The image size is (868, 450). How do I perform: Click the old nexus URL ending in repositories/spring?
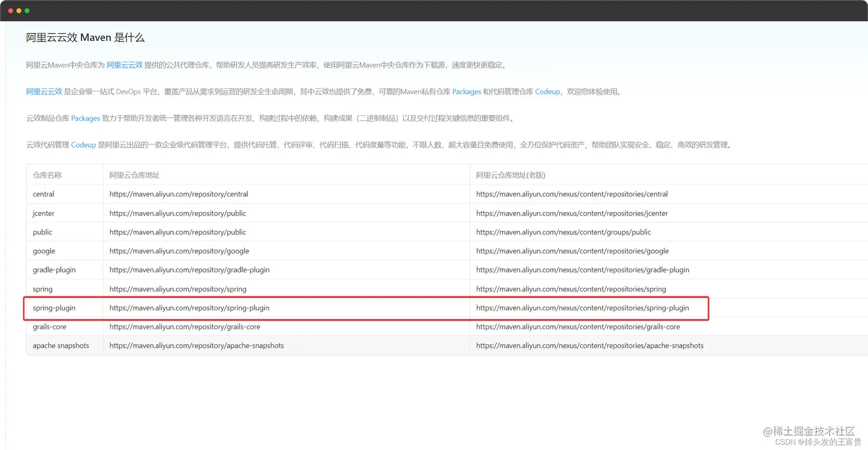(571, 289)
